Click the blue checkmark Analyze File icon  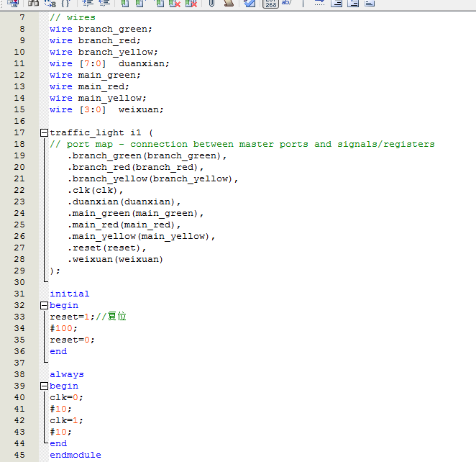point(249,3)
